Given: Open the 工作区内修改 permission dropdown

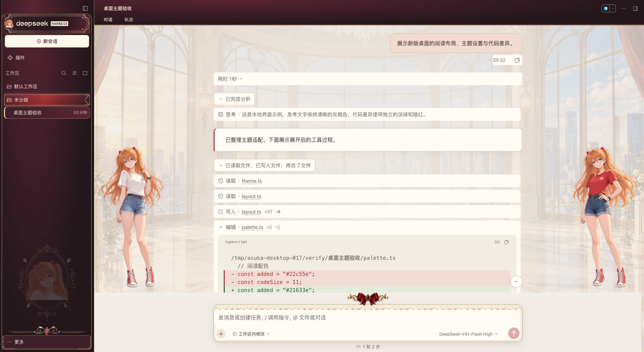Looking at the screenshot, I should [x=251, y=334].
